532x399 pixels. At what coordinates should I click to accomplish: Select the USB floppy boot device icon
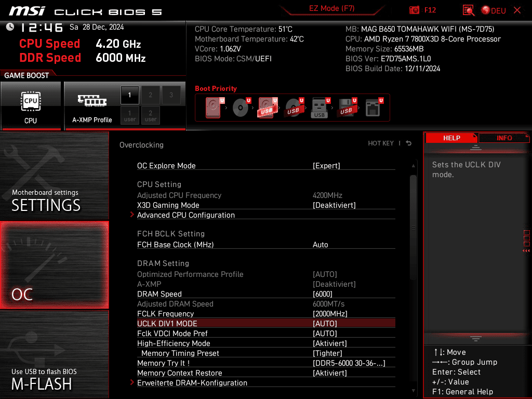(347, 108)
